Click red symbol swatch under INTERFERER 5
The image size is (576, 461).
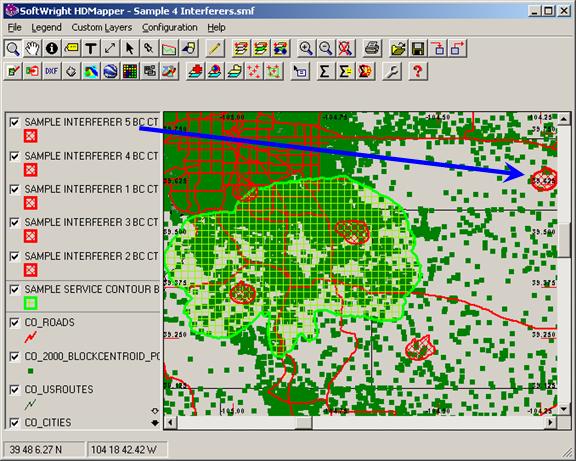(30, 136)
